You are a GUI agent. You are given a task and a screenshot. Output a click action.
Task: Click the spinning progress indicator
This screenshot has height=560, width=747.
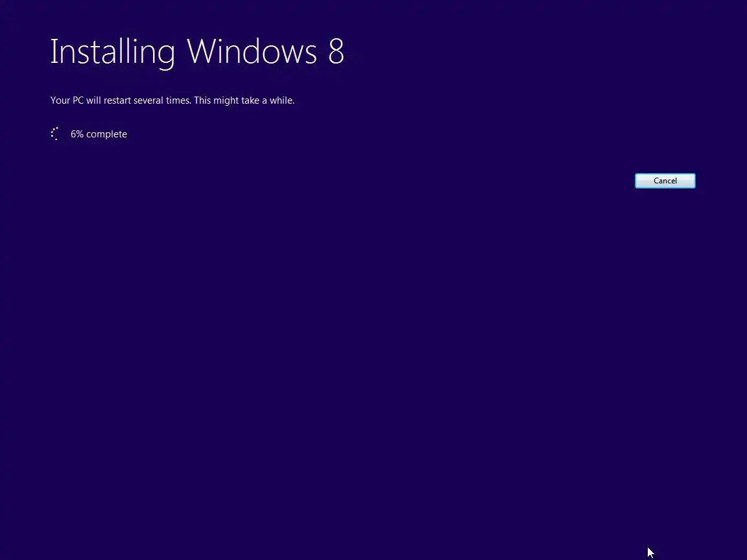55,134
